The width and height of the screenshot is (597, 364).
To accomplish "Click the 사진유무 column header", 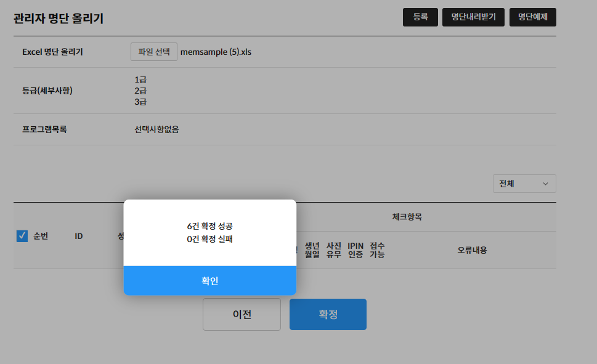I will (x=333, y=250).
